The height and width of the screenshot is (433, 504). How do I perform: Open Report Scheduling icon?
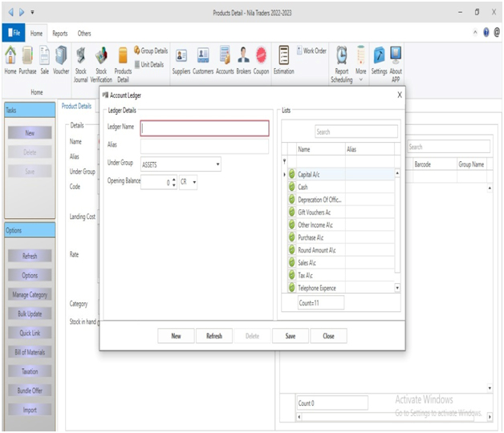tap(342, 64)
